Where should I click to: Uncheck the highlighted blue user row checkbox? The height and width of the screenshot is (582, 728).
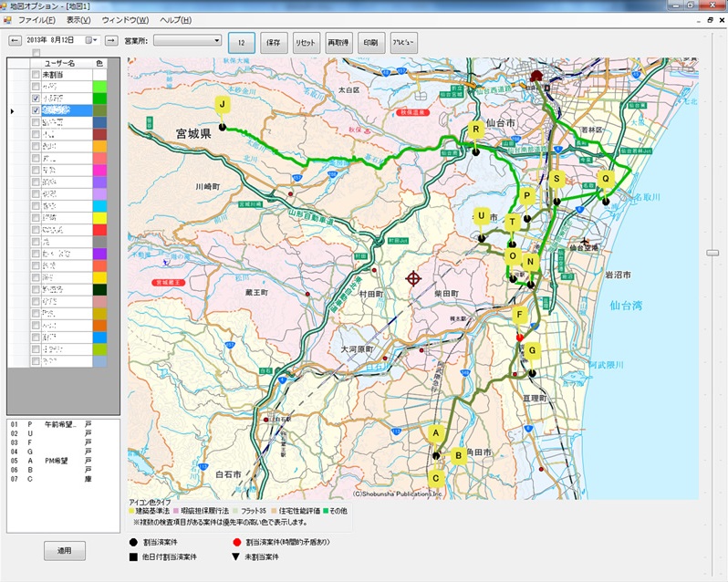(36, 110)
